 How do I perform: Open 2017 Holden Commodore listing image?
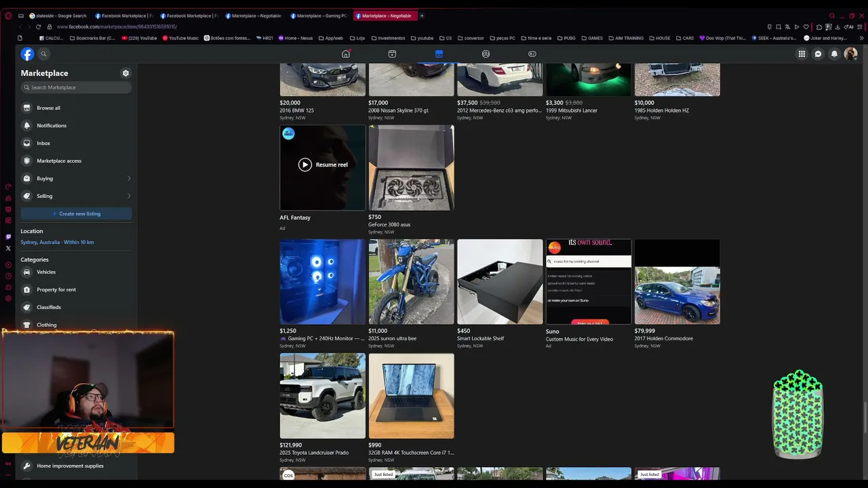(677, 281)
